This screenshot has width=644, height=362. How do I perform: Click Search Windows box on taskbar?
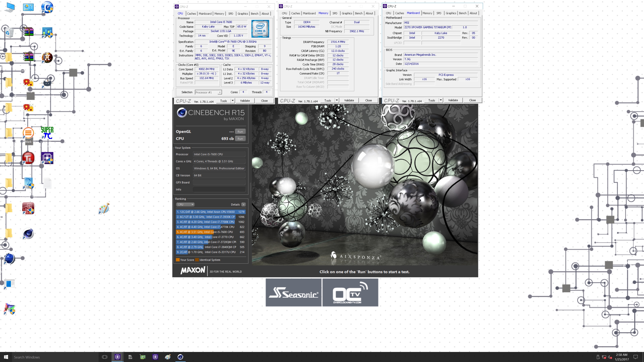pos(55,357)
